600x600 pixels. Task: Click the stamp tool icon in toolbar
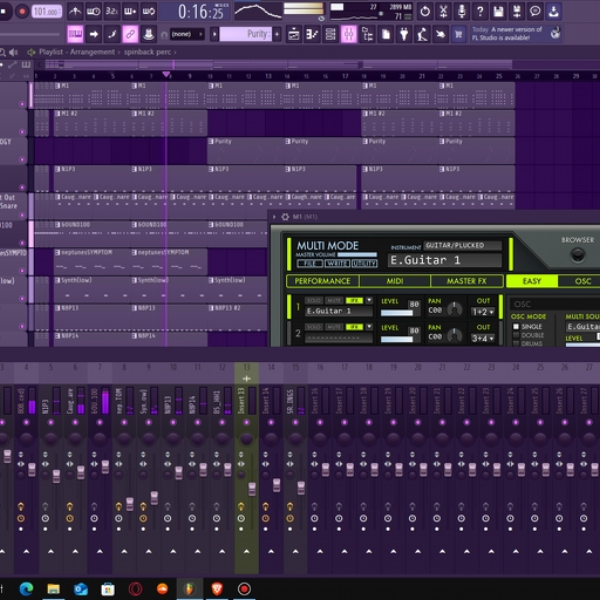(x=148, y=34)
